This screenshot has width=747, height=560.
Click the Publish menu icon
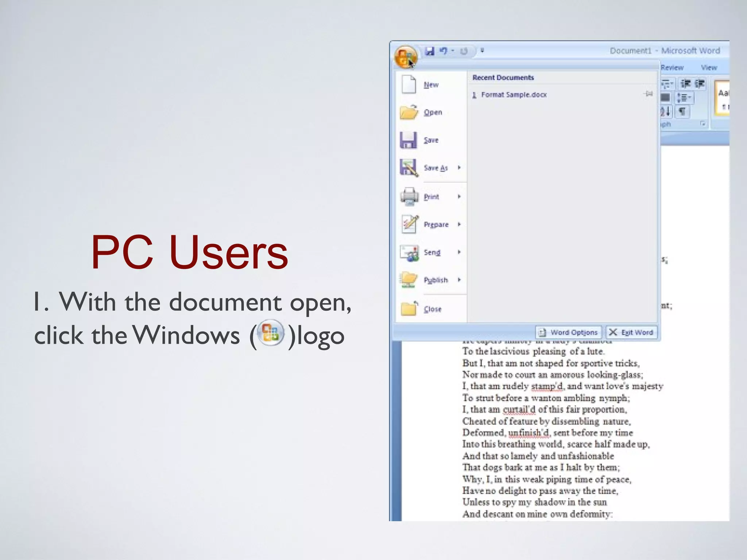[x=409, y=280]
